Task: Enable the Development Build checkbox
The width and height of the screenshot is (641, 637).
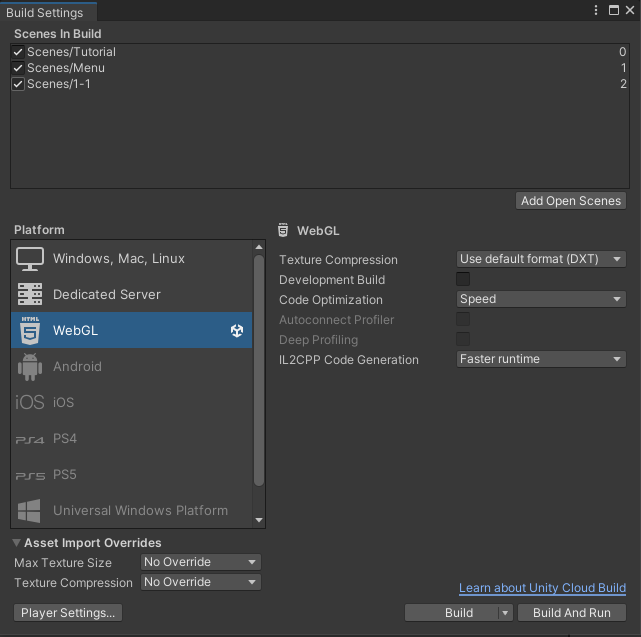Action: click(x=463, y=280)
